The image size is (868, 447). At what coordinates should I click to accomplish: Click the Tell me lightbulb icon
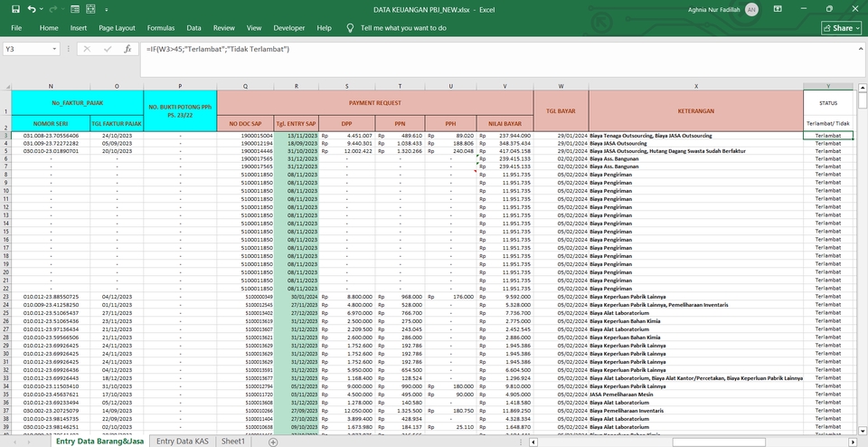point(350,28)
